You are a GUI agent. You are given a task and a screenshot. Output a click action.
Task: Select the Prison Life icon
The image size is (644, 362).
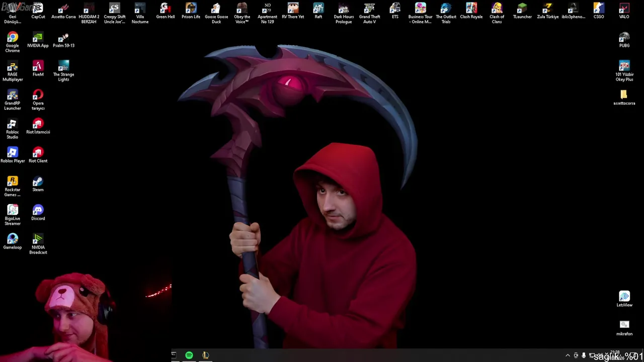(191, 11)
